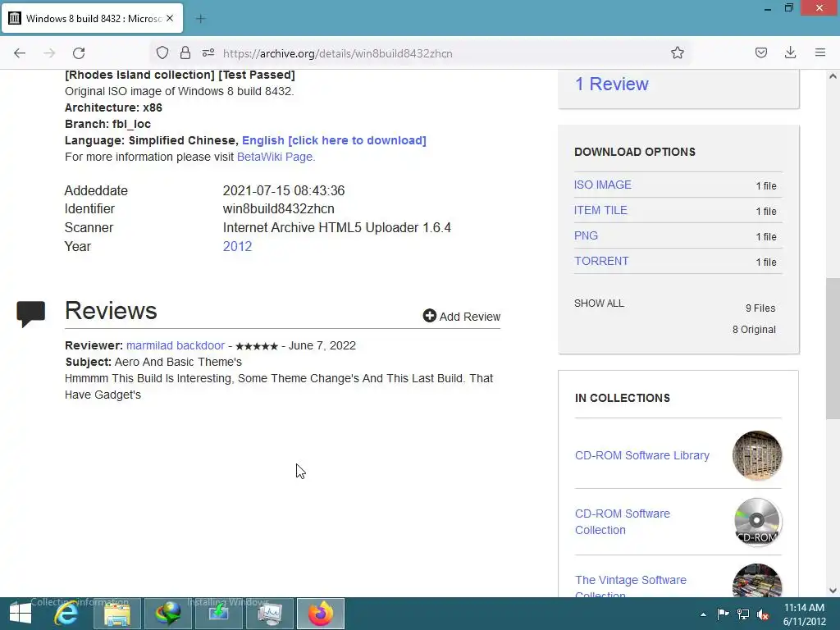Screen dimensions: 840x630
Task: Open CD-ROM Software Collection link
Action: tap(623, 522)
